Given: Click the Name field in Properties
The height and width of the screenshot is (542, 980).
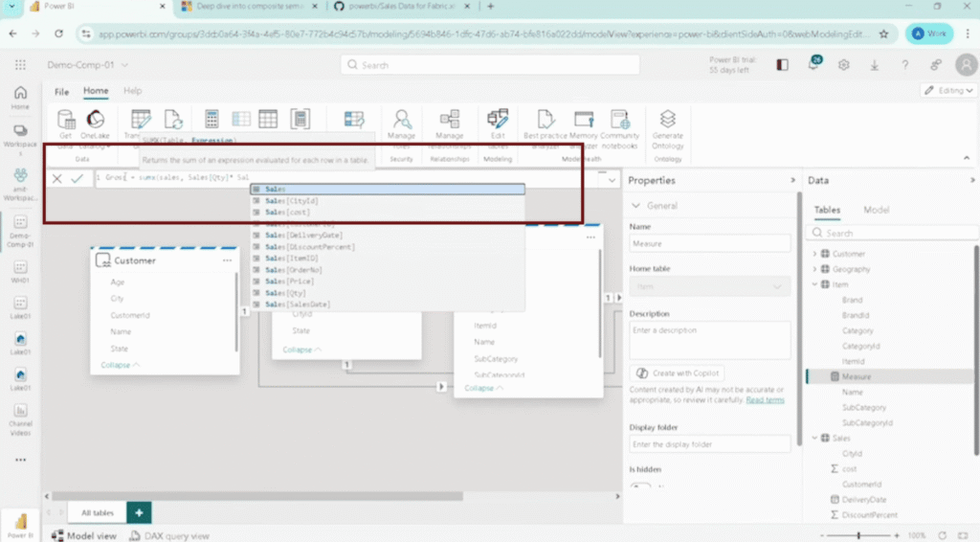Looking at the screenshot, I should (x=709, y=244).
